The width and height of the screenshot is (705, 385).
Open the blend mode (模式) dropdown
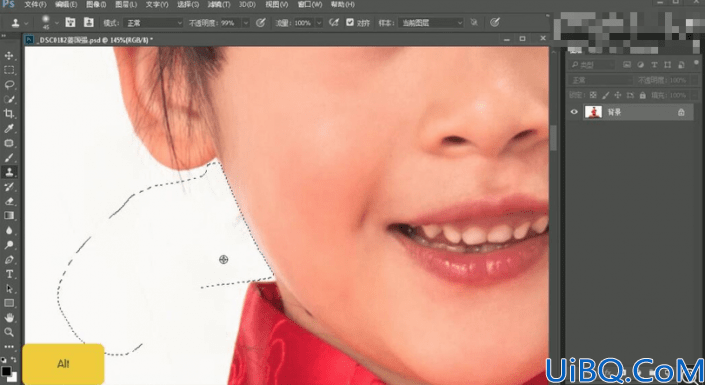tap(153, 23)
